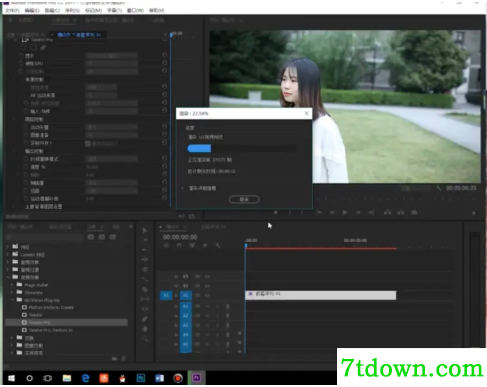Expand the 预设 folder in Effects

(x=8, y=247)
